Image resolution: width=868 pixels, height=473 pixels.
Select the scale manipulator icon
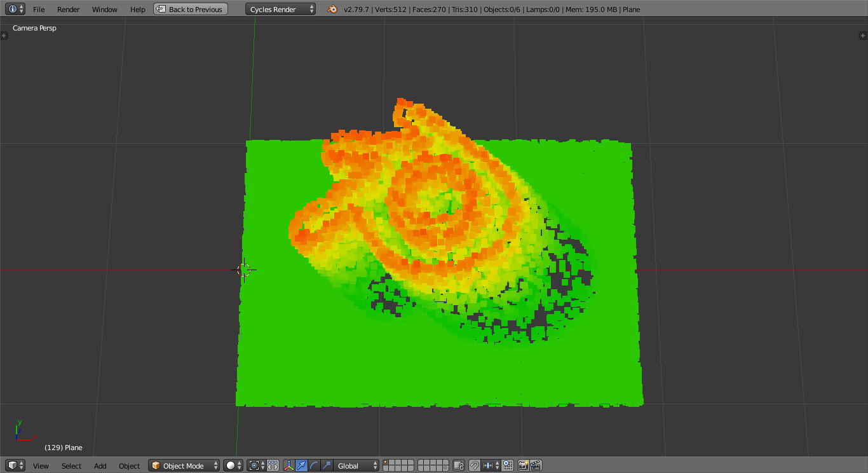tap(325, 465)
